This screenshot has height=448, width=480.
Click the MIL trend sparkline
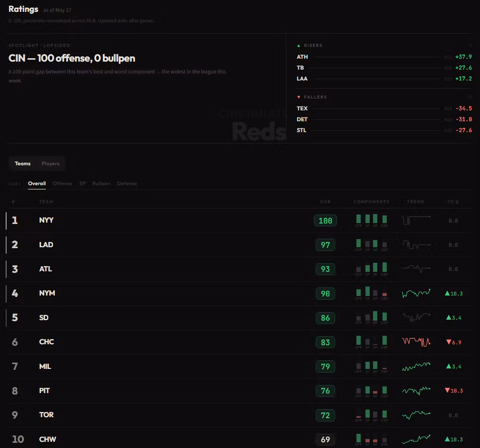[x=416, y=366]
